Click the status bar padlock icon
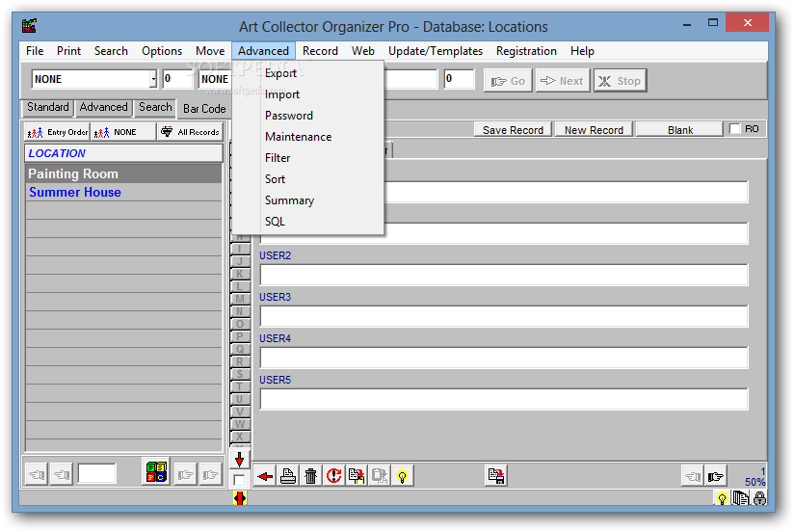Viewport: 795px width, 532px height. tap(759, 498)
